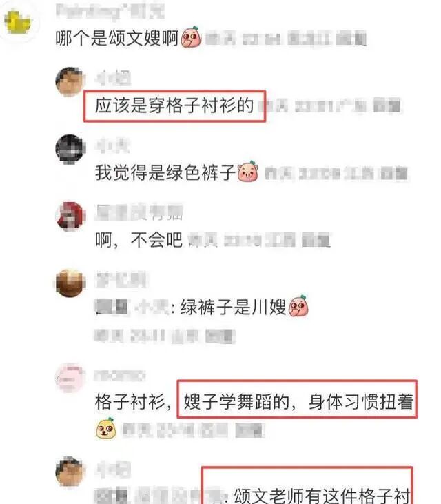Screen dimensions: 441x504
Task: Open blurred username above '啊，不会吧'
Action: pyautogui.click(x=139, y=212)
